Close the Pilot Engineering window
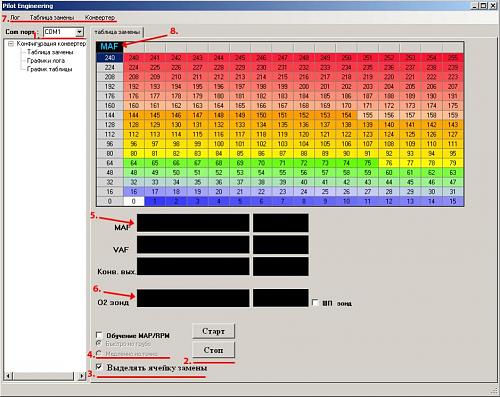Viewport: 500px width, 397px height. click(493, 6)
